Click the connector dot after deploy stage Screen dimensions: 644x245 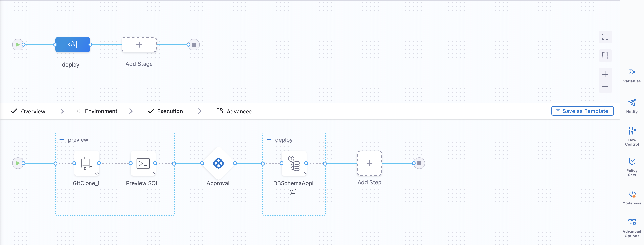[91, 45]
